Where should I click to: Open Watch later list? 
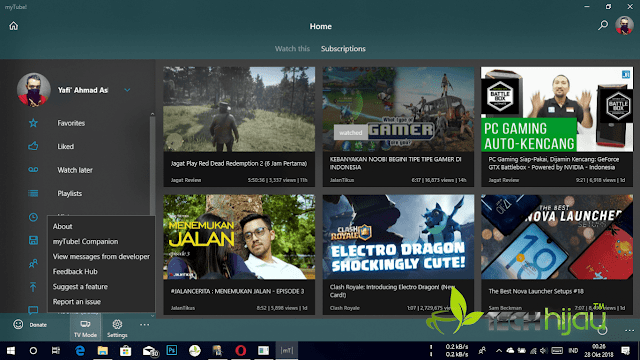75,170
